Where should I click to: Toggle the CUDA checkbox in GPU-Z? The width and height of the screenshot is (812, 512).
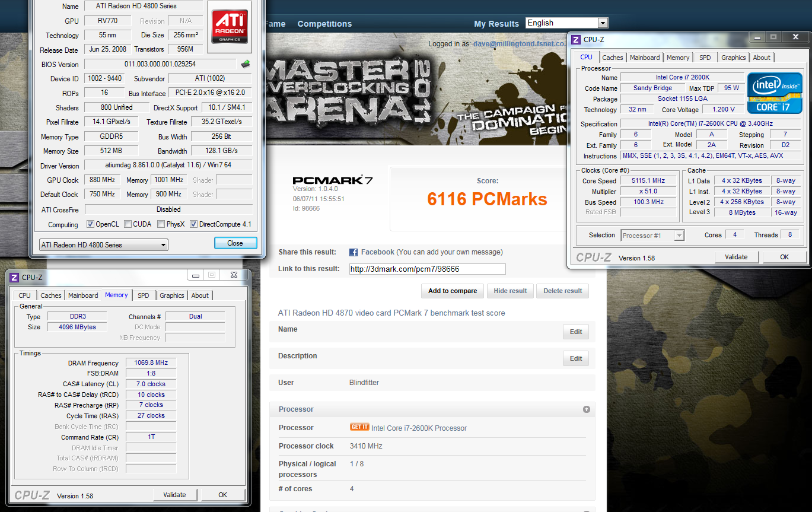point(128,224)
